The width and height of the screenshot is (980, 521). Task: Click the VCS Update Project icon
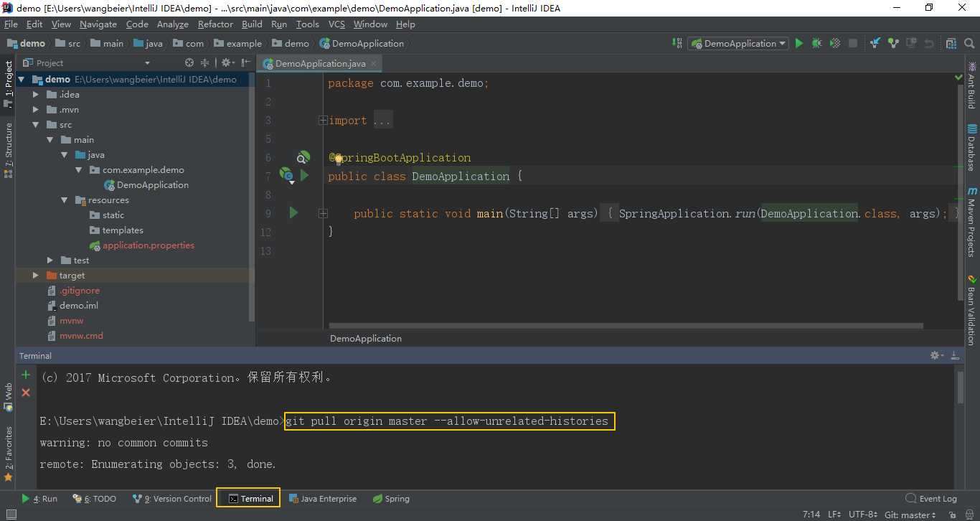875,43
